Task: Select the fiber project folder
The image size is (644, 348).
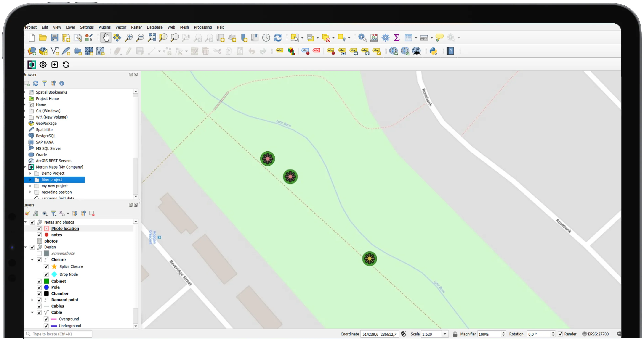Action: coord(51,179)
